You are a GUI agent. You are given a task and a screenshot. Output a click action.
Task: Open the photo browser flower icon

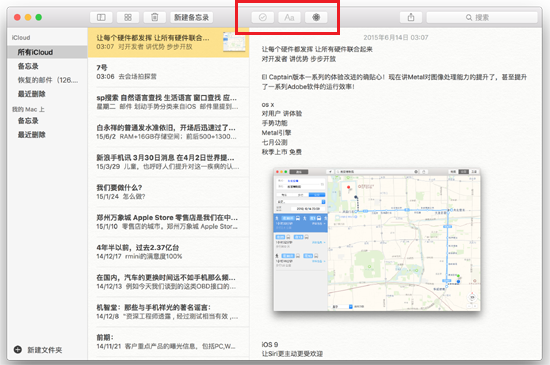[x=316, y=17]
